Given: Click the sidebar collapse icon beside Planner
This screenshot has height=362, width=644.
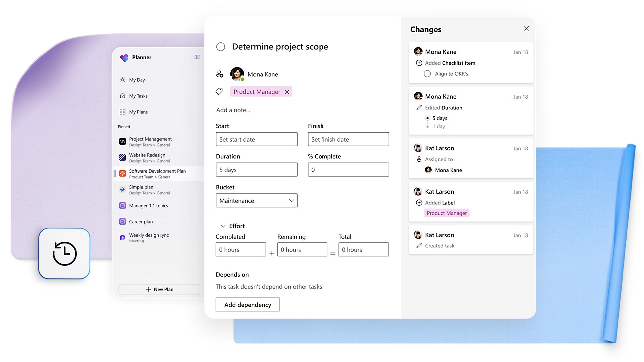Looking at the screenshot, I should [197, 57].
